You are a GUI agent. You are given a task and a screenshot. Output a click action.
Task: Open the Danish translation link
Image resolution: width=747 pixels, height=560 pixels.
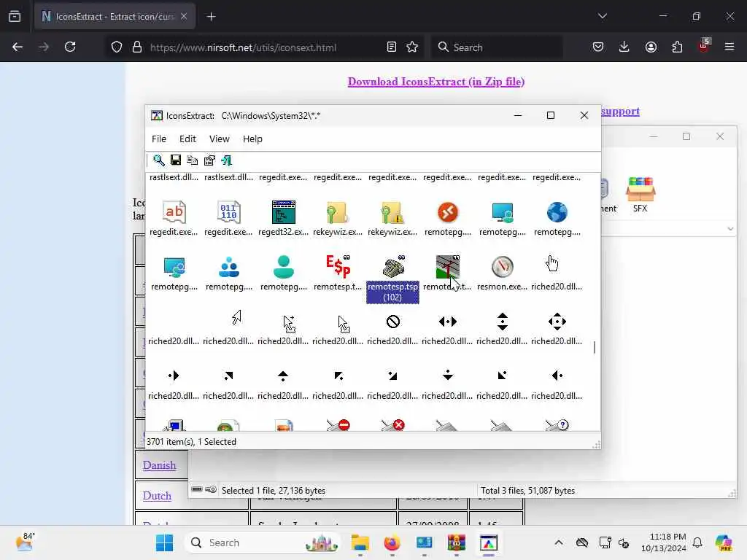(x=159, y=465)
